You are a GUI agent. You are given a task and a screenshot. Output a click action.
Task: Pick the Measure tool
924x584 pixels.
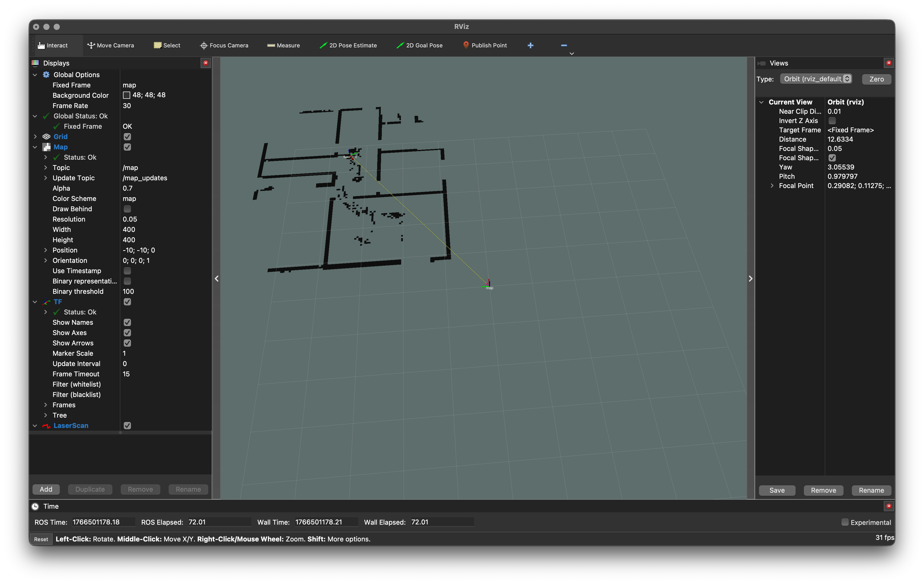click(x=284, y=45)
